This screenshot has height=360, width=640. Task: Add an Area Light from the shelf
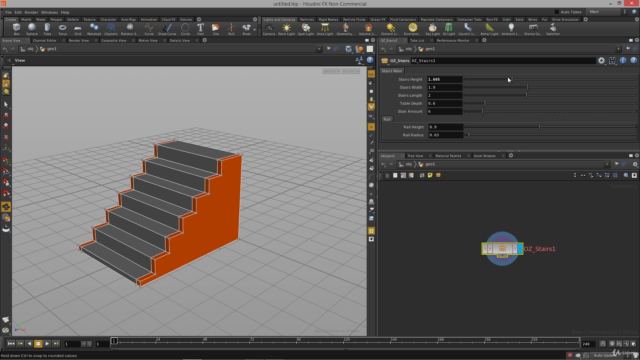tap(325, 29)
